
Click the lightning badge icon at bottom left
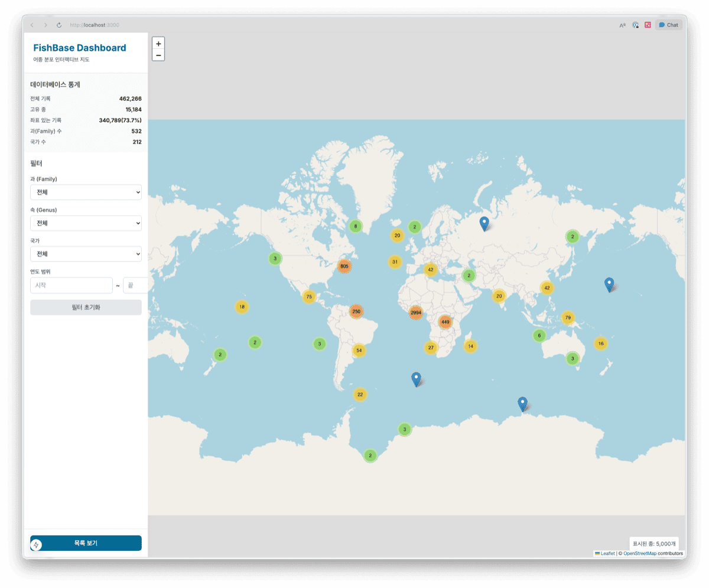(37, 544)
